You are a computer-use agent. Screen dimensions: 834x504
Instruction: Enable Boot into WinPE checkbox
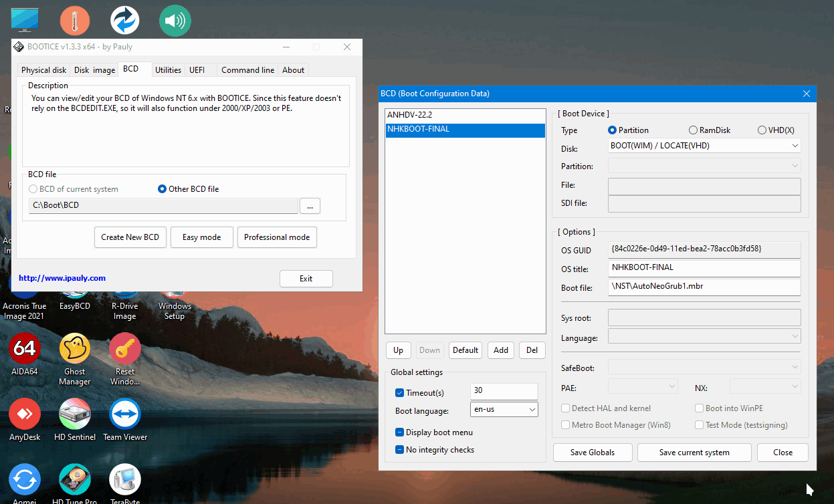700,408
